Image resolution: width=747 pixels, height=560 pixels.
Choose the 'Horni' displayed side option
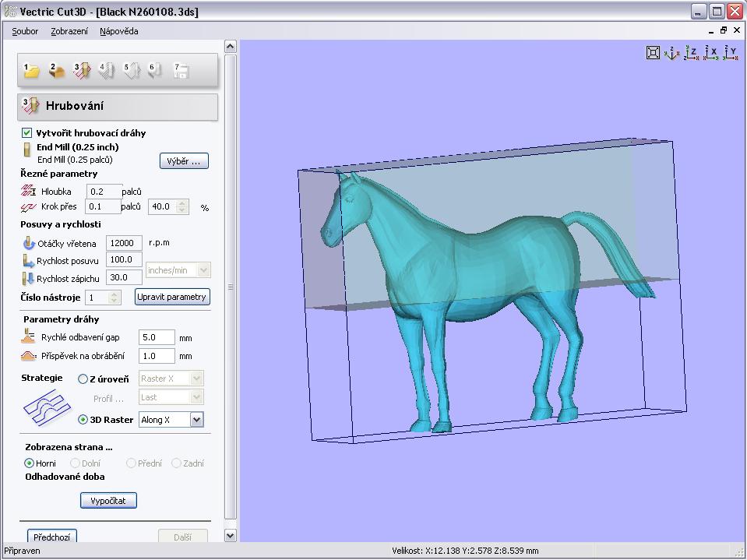click(30, 463)
